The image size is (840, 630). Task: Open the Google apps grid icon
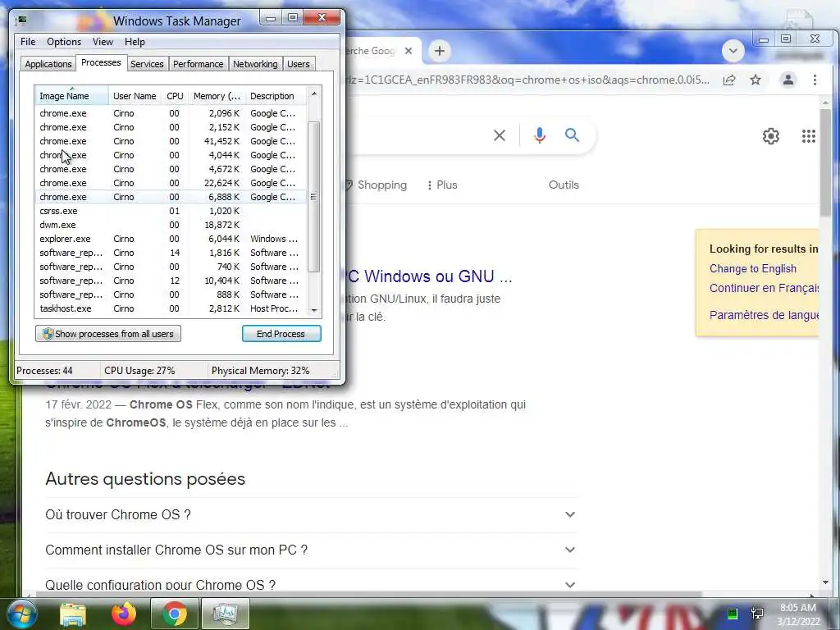click(808, 136)
